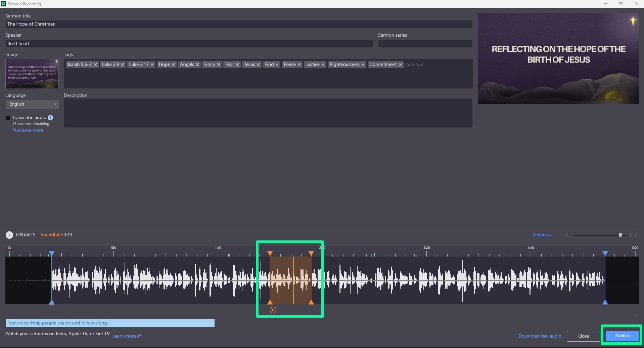Publish the sermon recording
The height and width of the screenshot is (348, 644).
point(622,336)
